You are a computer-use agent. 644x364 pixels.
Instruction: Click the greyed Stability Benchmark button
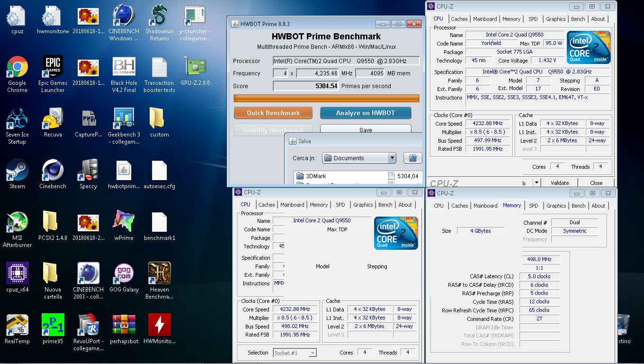tap(273, 129)
